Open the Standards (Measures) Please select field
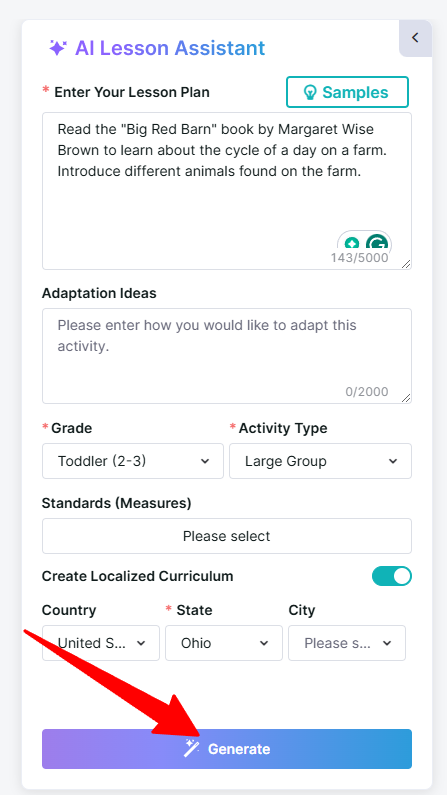The width and height of the screenshot is (447, 795). tap(227, 536)
